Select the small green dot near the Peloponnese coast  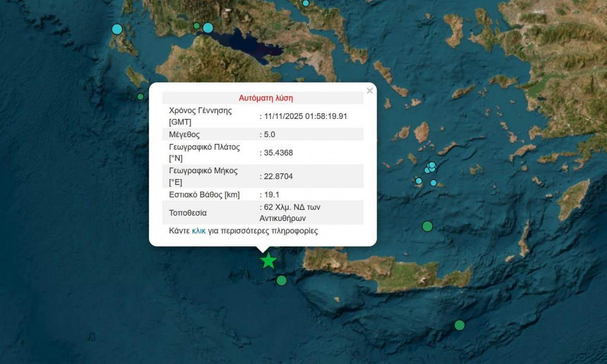(x=140, y=96)
